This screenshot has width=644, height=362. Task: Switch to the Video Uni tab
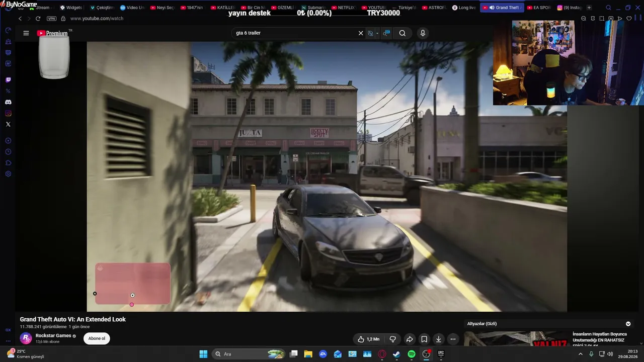point(132,8)
